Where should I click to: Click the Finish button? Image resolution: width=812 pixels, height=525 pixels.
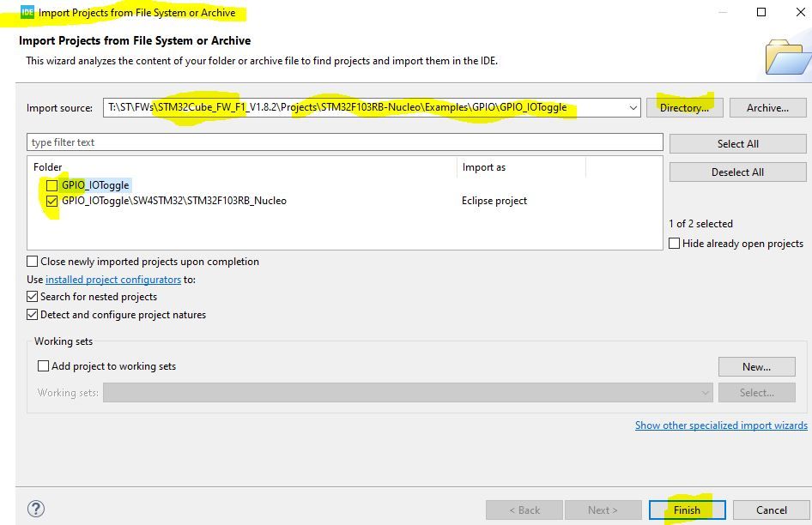click(688, 510)
